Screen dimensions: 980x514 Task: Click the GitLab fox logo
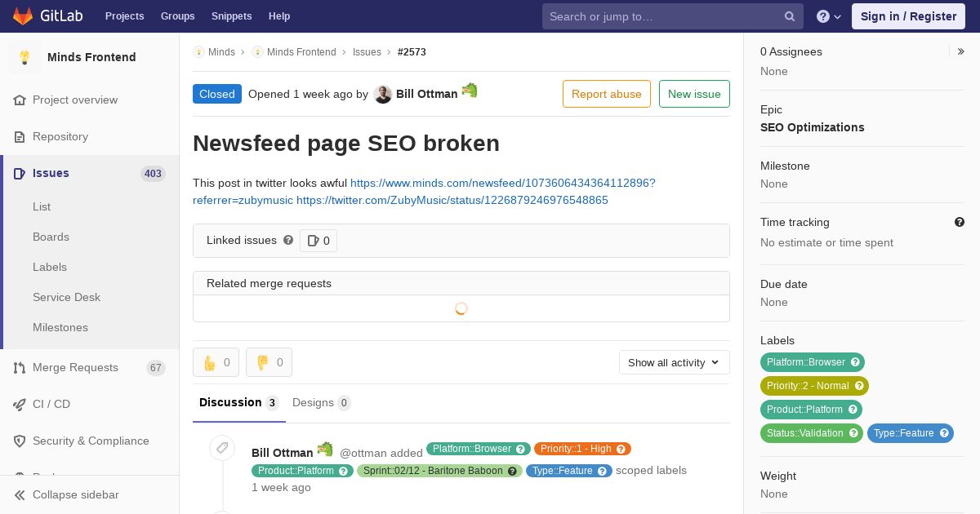click(23, 16)
